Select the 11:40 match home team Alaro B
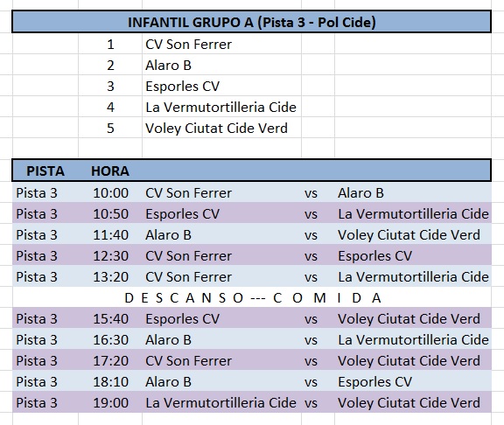Image resolution: width=504 pixels, height=425 pixels. [168, 235]
